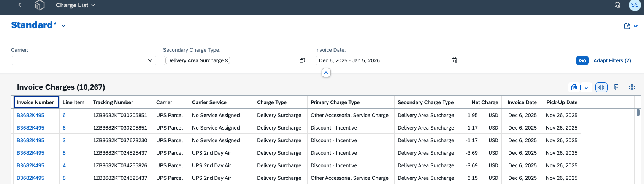
Task: Click Line Item column header
Action: (x=75, y=102)
